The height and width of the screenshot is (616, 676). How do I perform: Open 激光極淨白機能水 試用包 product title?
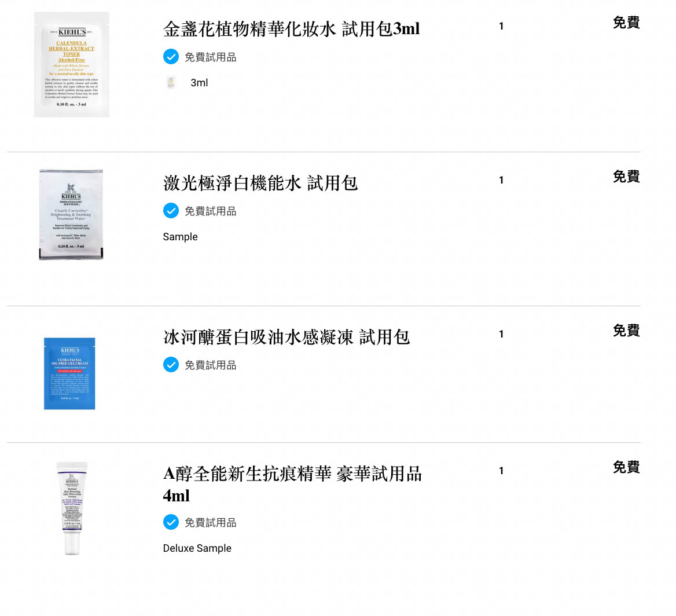click(x=260, y=183)
